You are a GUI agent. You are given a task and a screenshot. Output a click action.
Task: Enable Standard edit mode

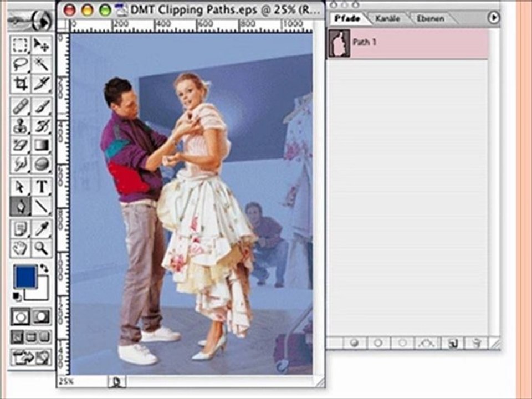[21, 317]
